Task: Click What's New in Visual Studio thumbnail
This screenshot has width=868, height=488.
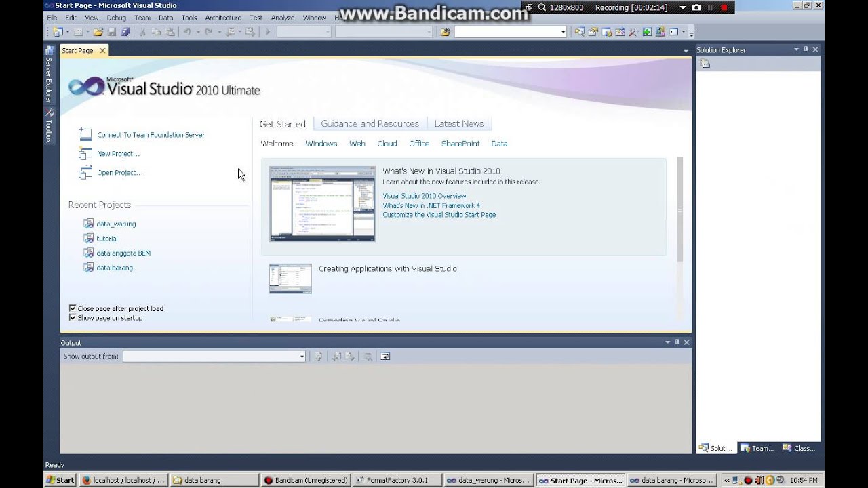Action: [322, 204]
